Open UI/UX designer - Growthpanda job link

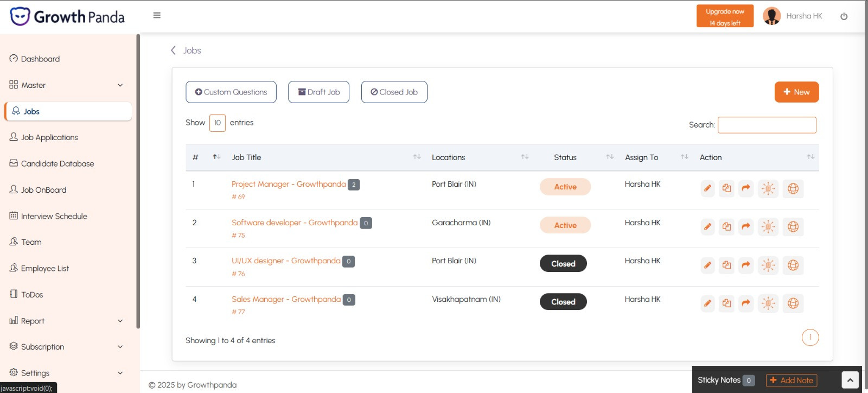pos(286,261)
